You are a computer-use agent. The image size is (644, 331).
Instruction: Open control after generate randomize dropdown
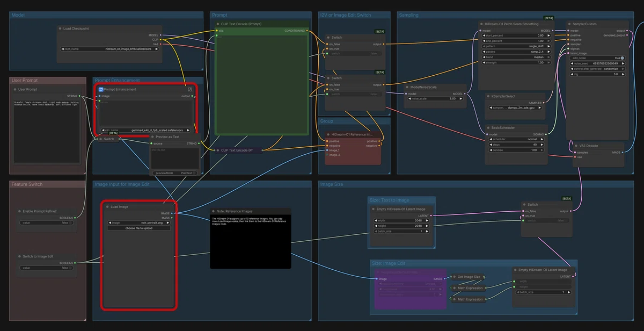click(x=597, y=69)
